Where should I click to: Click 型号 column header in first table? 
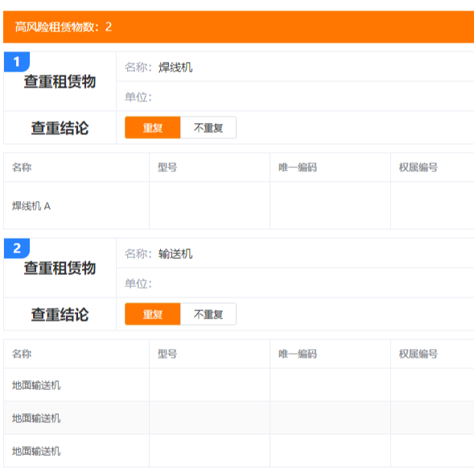coord(167,167)
